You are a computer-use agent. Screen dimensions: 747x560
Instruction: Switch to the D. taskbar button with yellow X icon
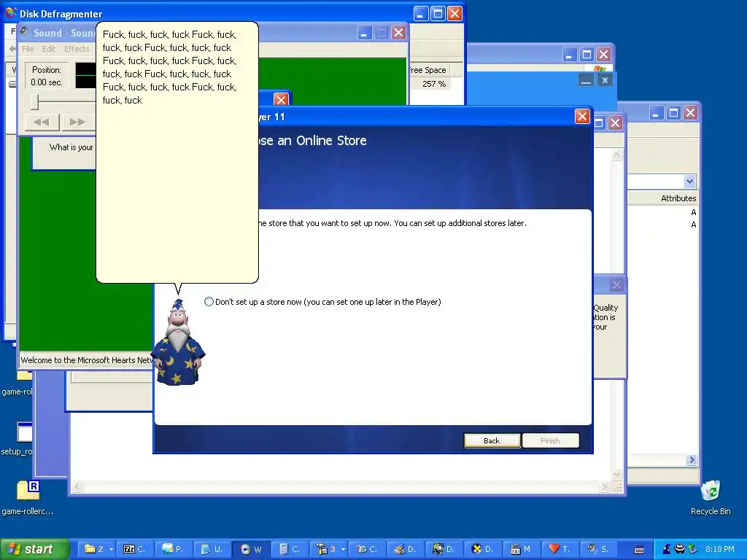click(484, 549)
